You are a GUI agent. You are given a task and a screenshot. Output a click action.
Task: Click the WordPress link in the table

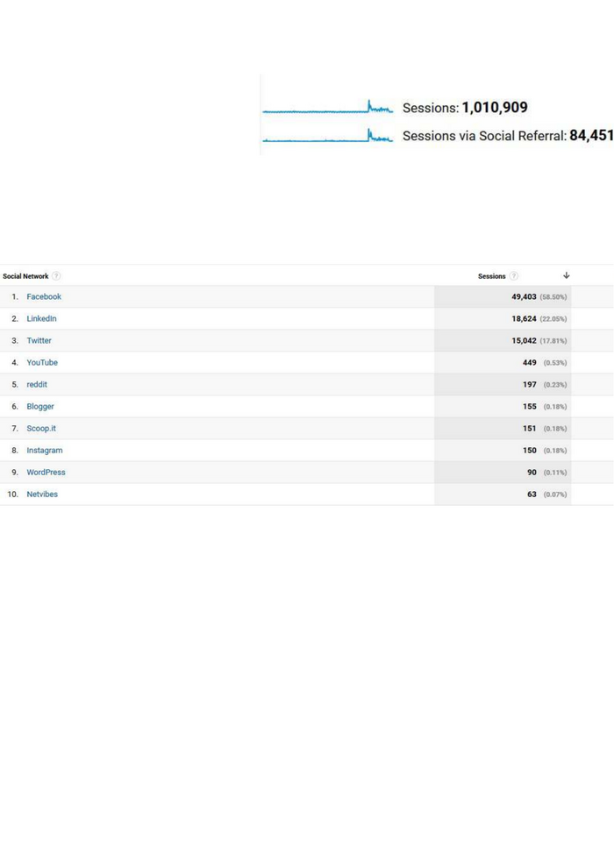[x=46, y=473]
